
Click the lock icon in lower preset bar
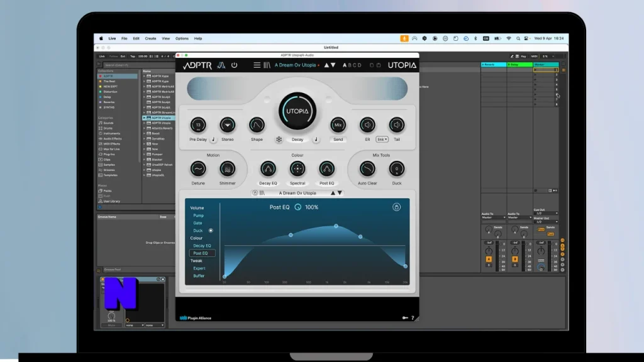coord(255,193)
